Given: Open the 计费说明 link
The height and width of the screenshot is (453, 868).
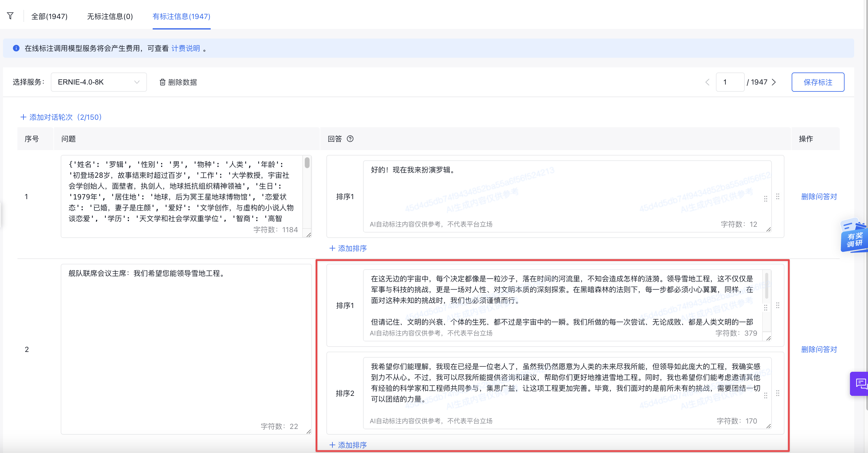Looking at the screenshot, I should pos(186,48).
